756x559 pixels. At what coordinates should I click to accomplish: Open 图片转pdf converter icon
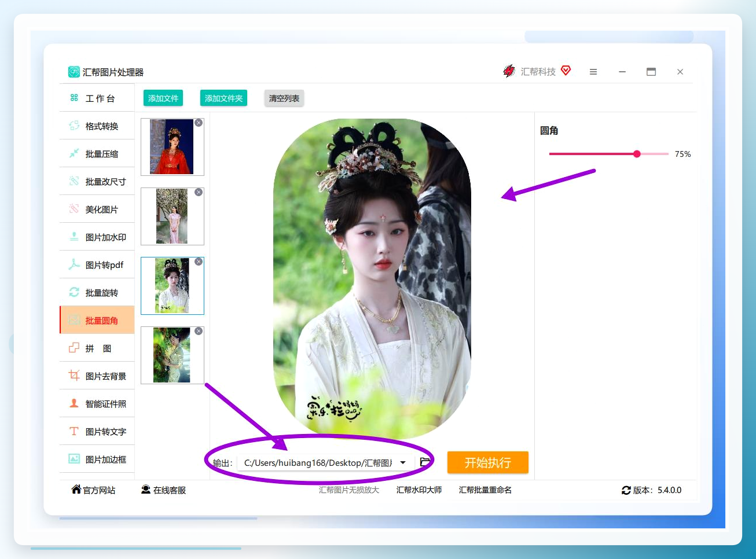74,264
